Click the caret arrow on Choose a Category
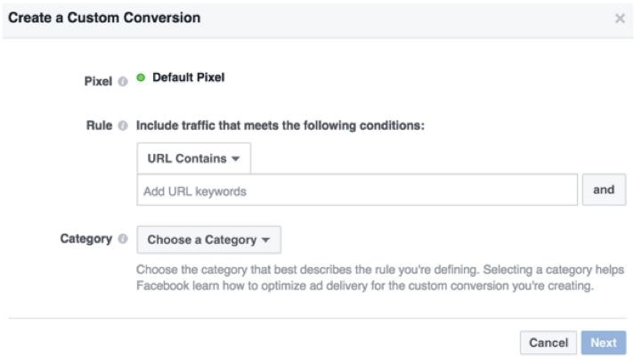Screen dimensions: 634x364 265,240
